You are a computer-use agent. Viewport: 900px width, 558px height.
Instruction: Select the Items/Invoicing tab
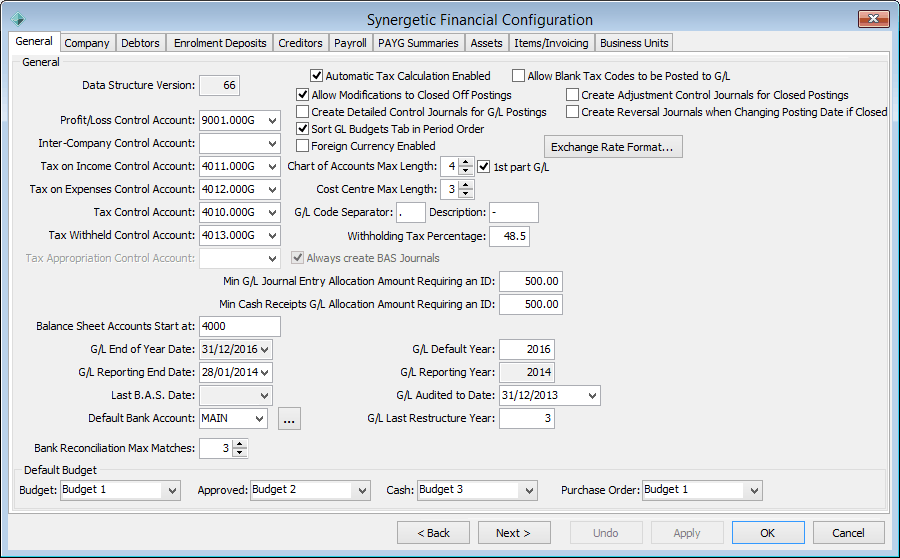tap(551, 43)
